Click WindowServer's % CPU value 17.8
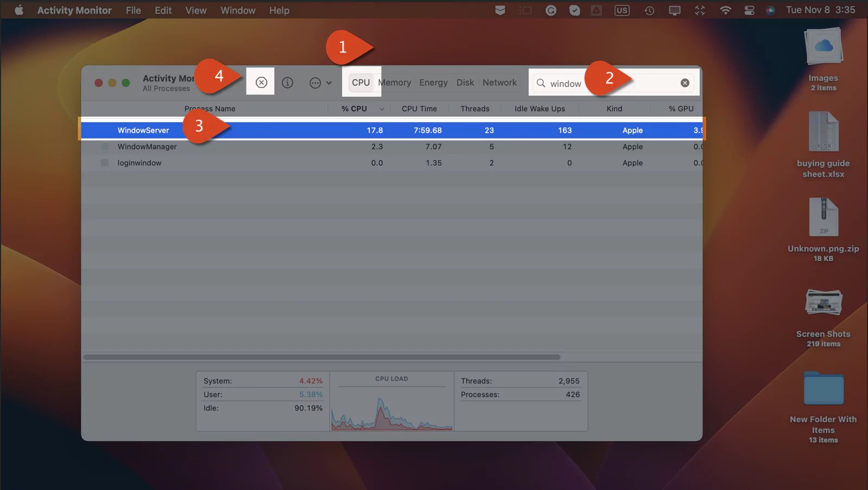Screen dimensions: 868x490 (375, 130)
